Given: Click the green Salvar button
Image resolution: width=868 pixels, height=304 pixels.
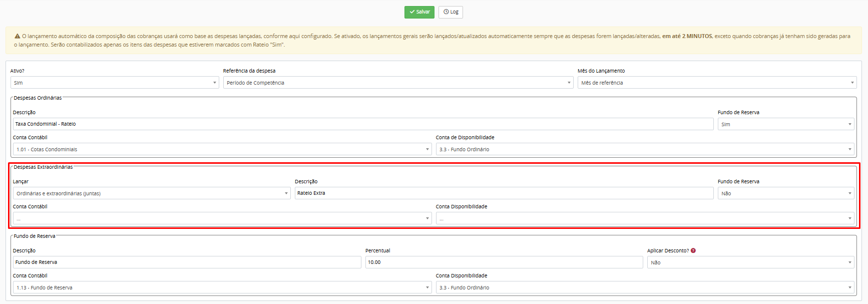Looking at the screenshot, I should 419,12.
